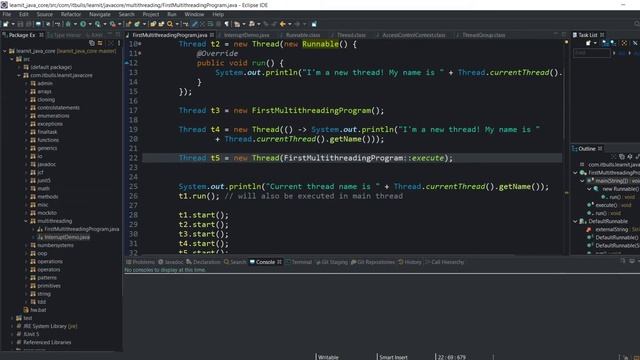Click the Find field in Task List

tap(591, 53)
